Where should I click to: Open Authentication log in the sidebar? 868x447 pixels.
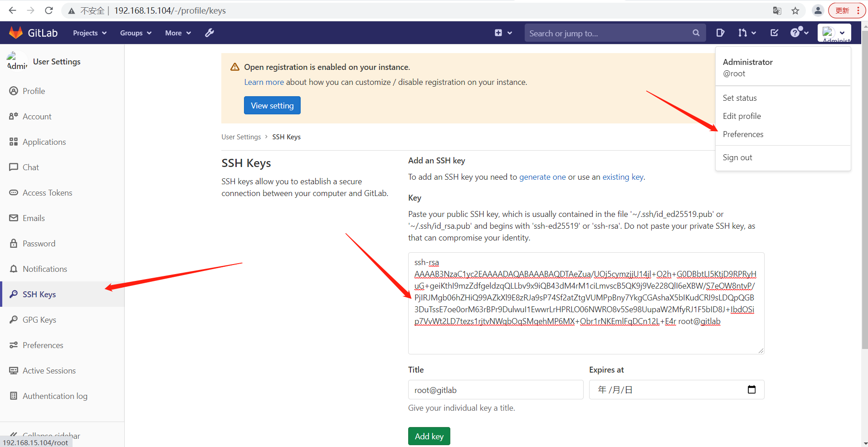coord(62,396)
